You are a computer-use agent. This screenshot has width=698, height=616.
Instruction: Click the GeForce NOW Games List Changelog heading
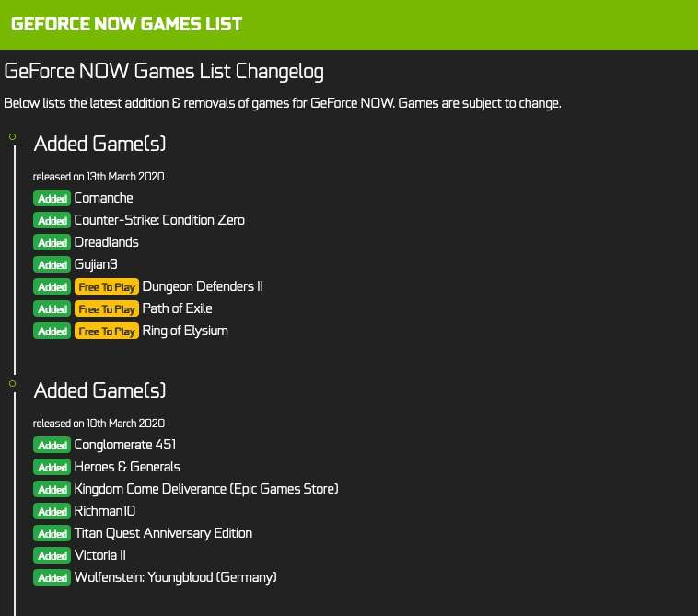[x=164, y=72]
